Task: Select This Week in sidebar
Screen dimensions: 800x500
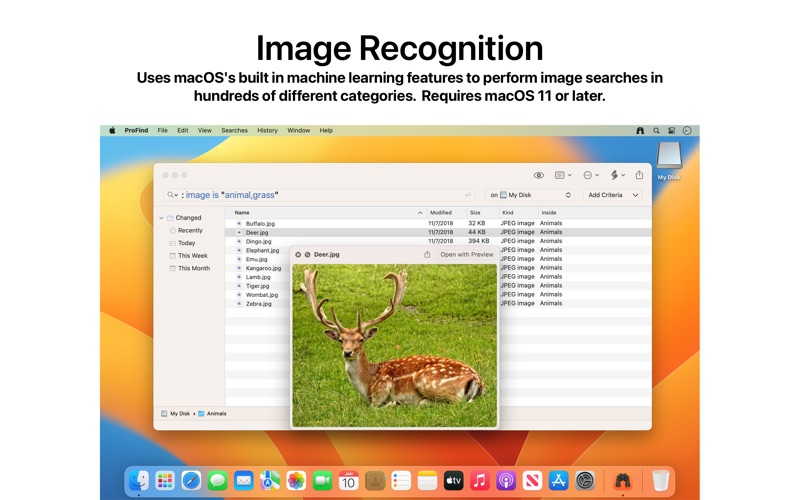Action: (x=193, y=256)
